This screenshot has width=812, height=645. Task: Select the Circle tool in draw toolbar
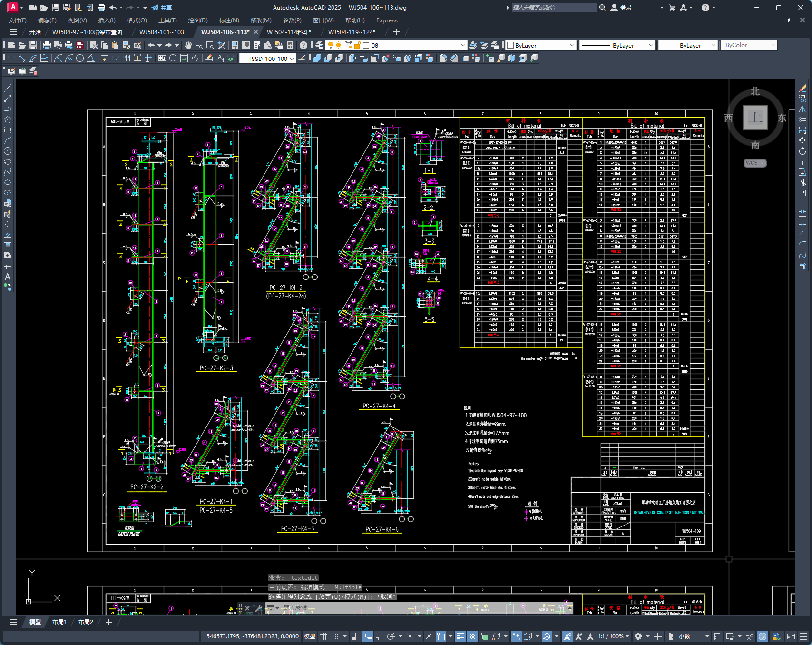pos(8,151)
